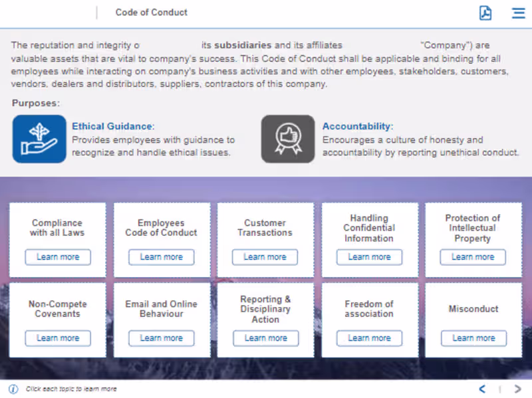
Task: Open Learn more for Email and Online Behaviour
Action: tap(161, 338)
